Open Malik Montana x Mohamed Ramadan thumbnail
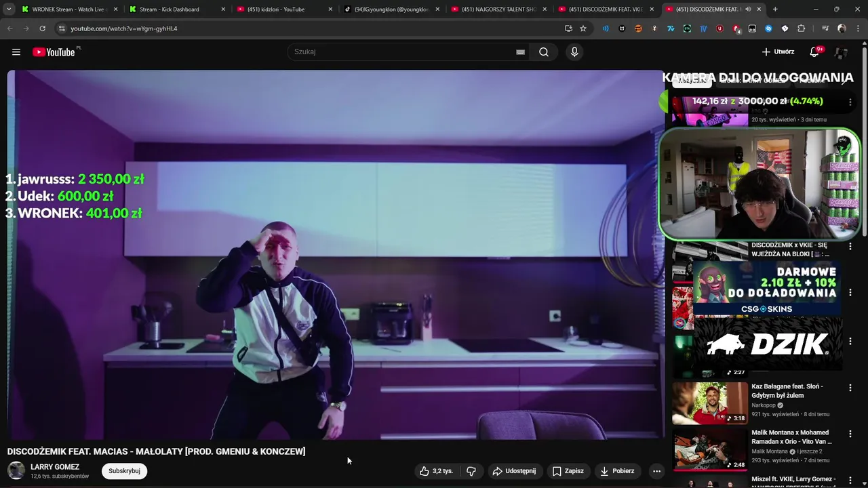Image resolution: width=868 pixels, height=488 pixels. tap(710, 449)
